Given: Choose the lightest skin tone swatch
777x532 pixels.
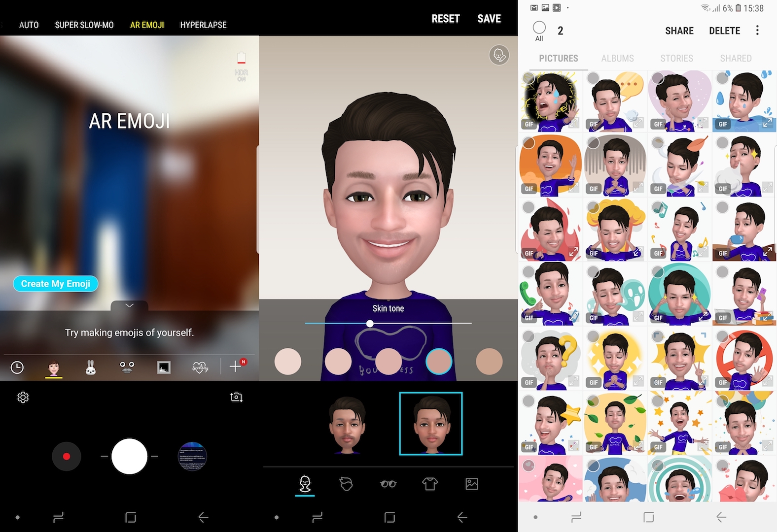Looking at the screenshot, I should tap(287, 361).
